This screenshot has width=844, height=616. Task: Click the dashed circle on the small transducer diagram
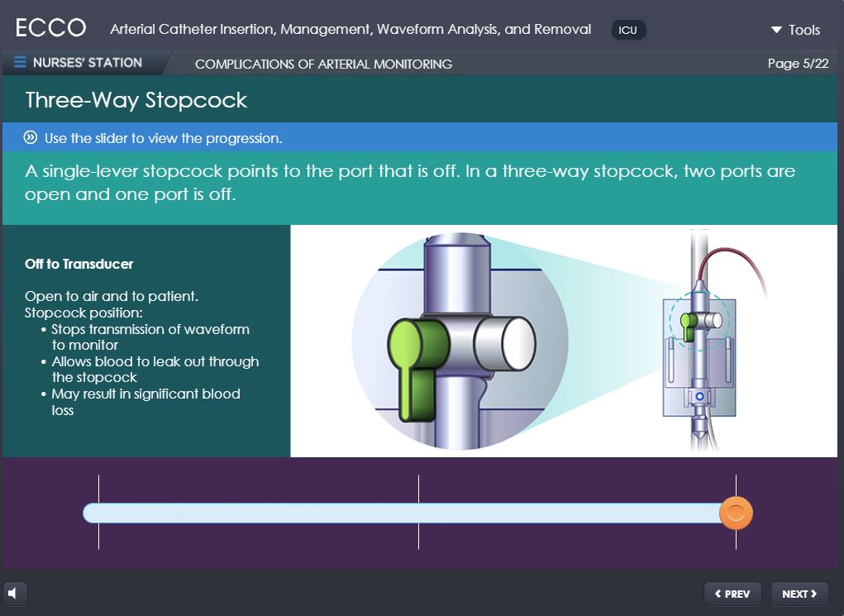(699, 321)
